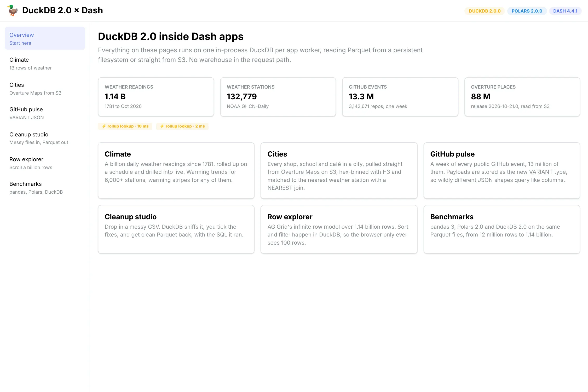Open Cleanup studio in the sidebar
Image resolution: width=588 pixels, height=392 pixels.
(45, 138)
